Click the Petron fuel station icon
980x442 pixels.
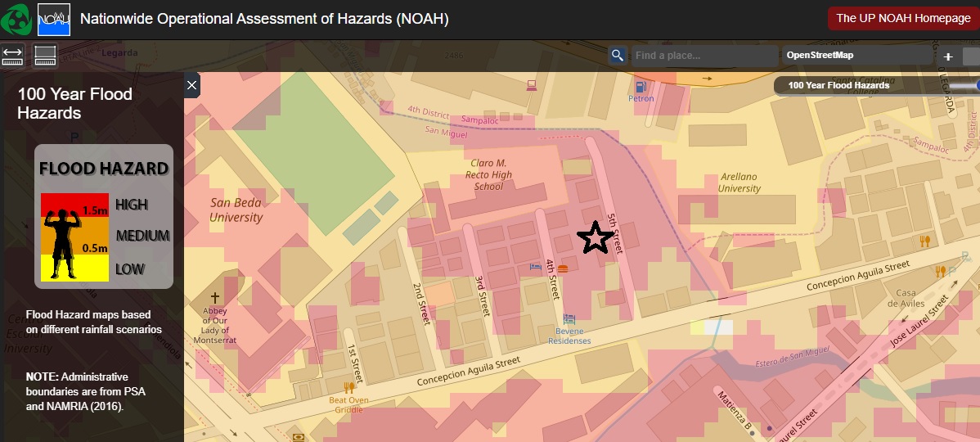coord(641,86)
